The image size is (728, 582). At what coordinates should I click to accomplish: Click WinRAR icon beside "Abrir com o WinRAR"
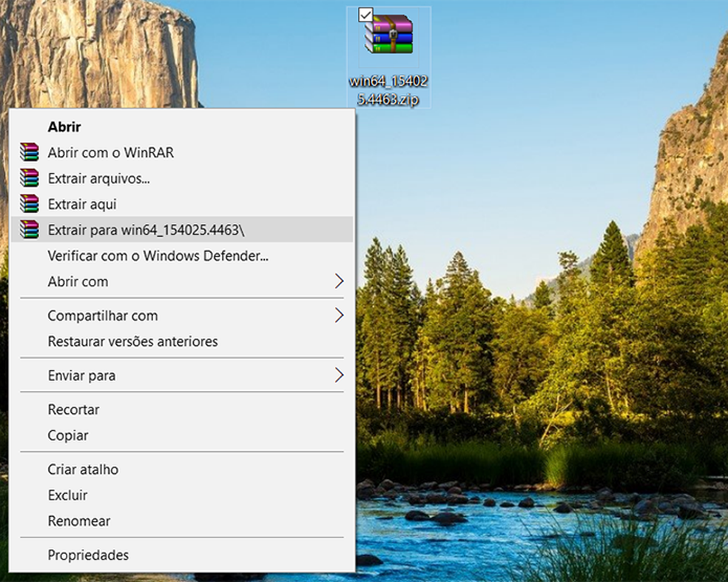click(30, 153)
